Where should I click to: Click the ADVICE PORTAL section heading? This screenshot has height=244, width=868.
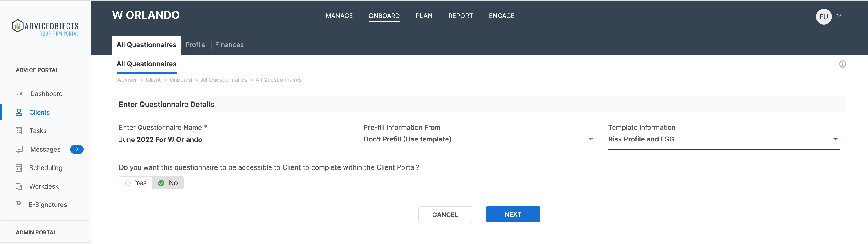point(37,70)
